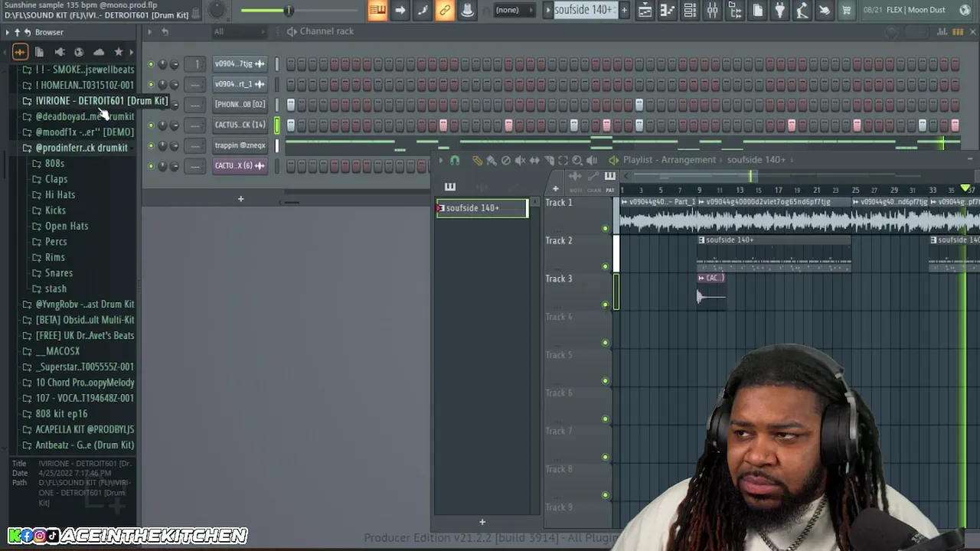The image size is (980, 551).
Task: Open the Channel rack from the toolbar
Action: [690, 10]
